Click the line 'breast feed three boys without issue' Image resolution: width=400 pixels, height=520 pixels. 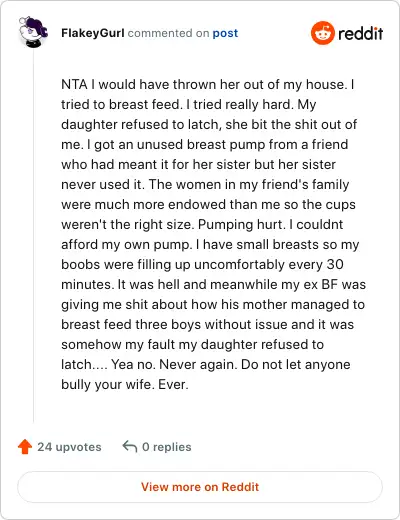click(207, 324)
